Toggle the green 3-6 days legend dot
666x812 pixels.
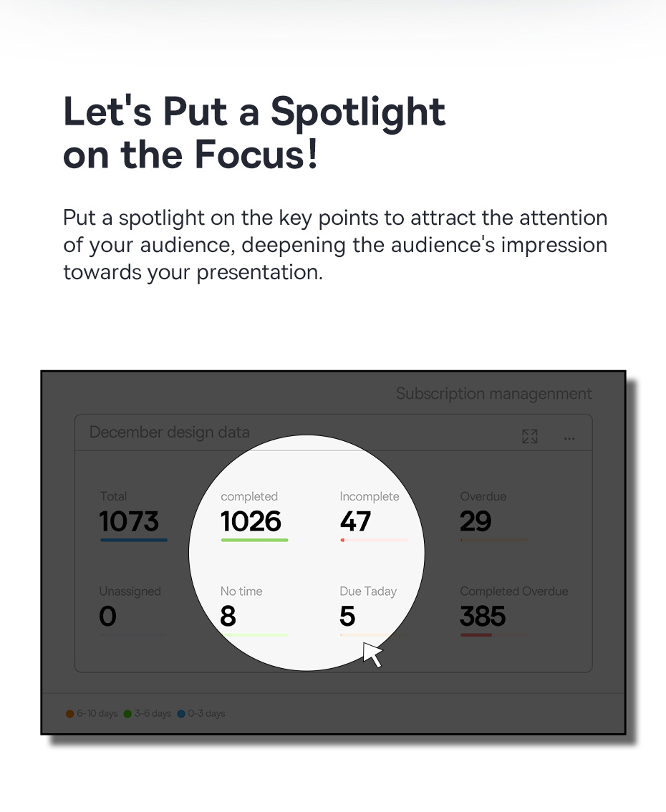[x=127, y=714]
